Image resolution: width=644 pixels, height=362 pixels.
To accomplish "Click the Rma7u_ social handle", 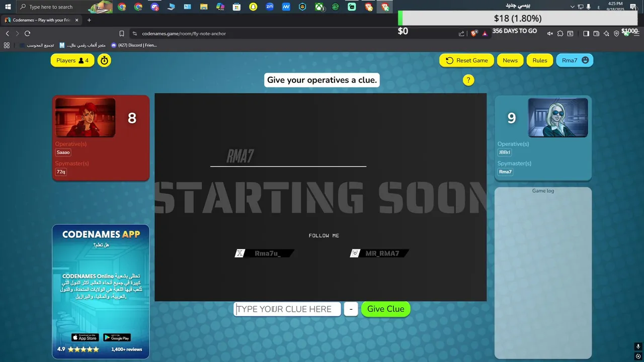I will click(265, 253).
